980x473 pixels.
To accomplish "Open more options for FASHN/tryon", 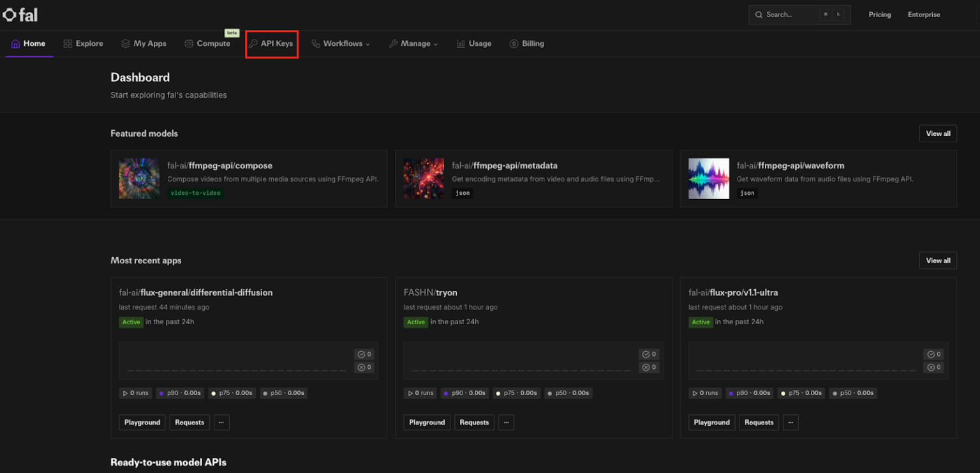I will tap(506, 423).
